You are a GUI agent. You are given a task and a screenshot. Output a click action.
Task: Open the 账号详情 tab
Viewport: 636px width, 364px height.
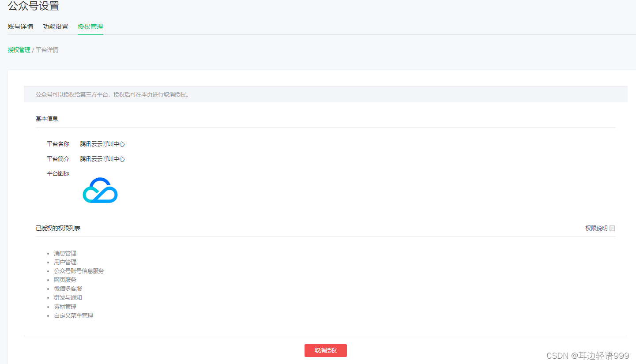click(x=20, y=26)
